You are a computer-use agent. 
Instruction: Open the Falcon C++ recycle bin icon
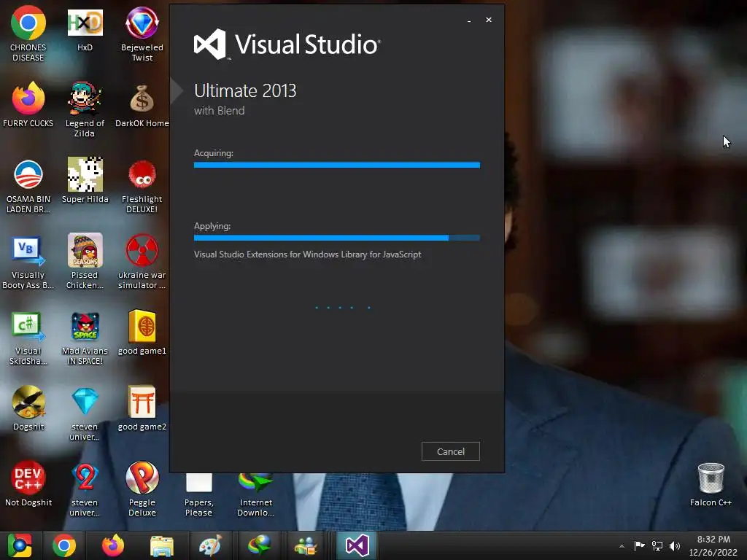(x=711, y=484)
